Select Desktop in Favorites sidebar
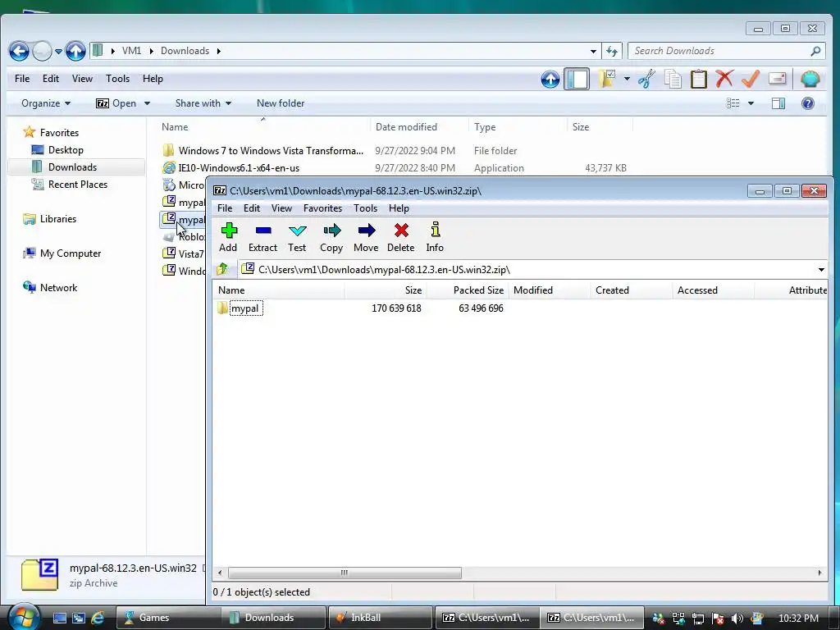The width and height of the screenshot is (840, 630). [57, 150]
